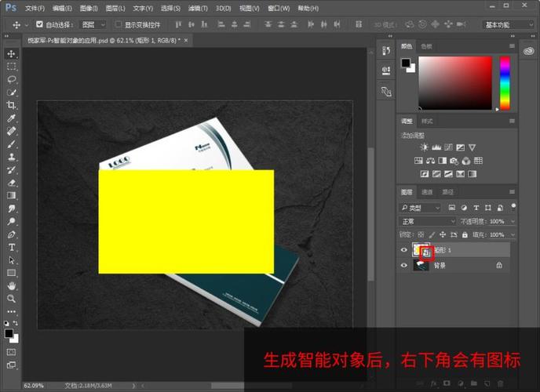Screen dimensions: 540x392
Task: Open the 文件(F) menu
Action: [35, 8]
